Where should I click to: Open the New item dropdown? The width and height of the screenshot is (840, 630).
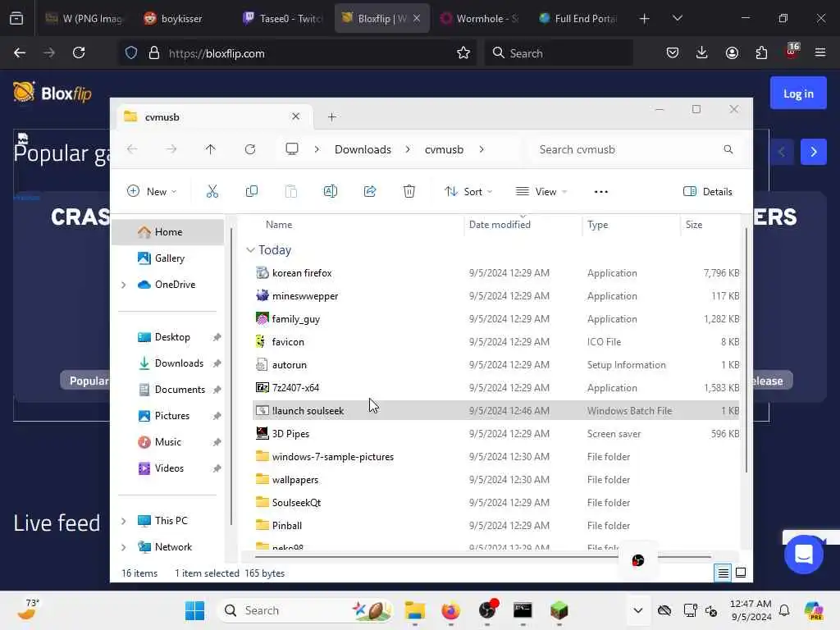[152, 191]
